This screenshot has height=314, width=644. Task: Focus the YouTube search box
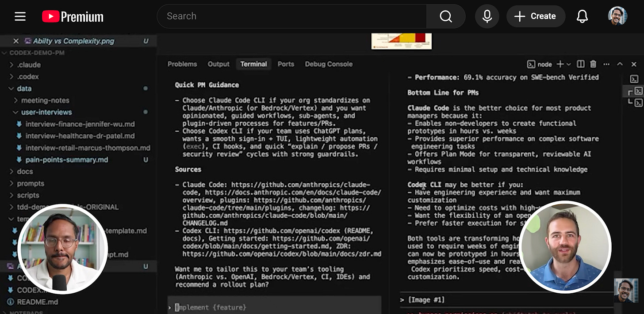292,16
